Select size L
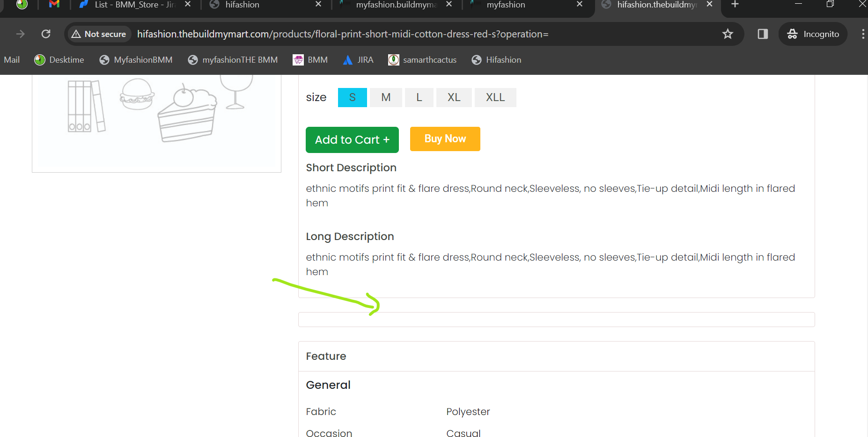Viewport: 868px width, 437px height. pyautogui.click(x=419, y=97)
